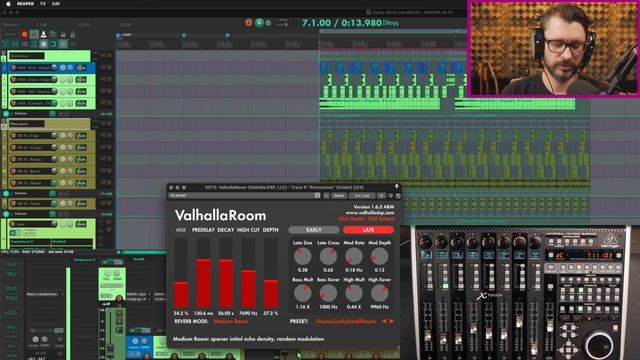The height and width of the screenshot is (360, 640).
Task: Click the DEPTH slider bar
Action: tap(271, 272)
